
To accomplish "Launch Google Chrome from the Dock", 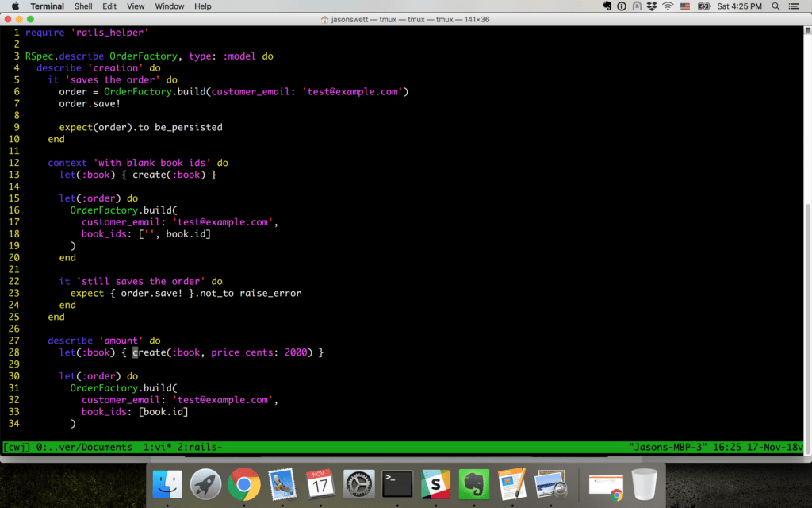I will (x=244, y=483).
